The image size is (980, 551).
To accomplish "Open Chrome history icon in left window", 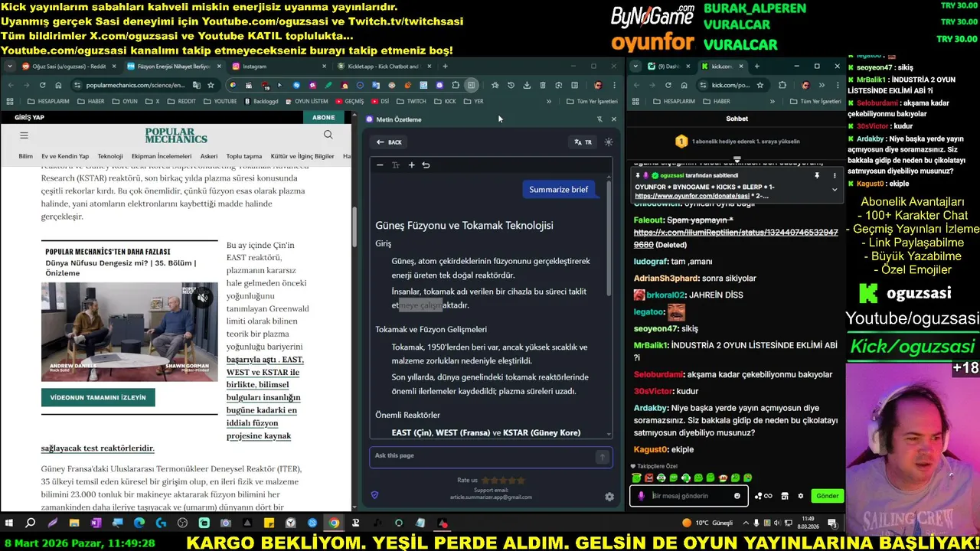I will [x=511, y=85].
